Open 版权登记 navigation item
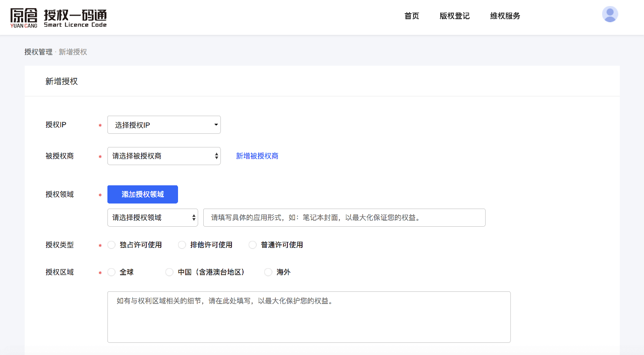Image resolution: width=644 pixels, height=355 pixels. [x=454, y=16]
